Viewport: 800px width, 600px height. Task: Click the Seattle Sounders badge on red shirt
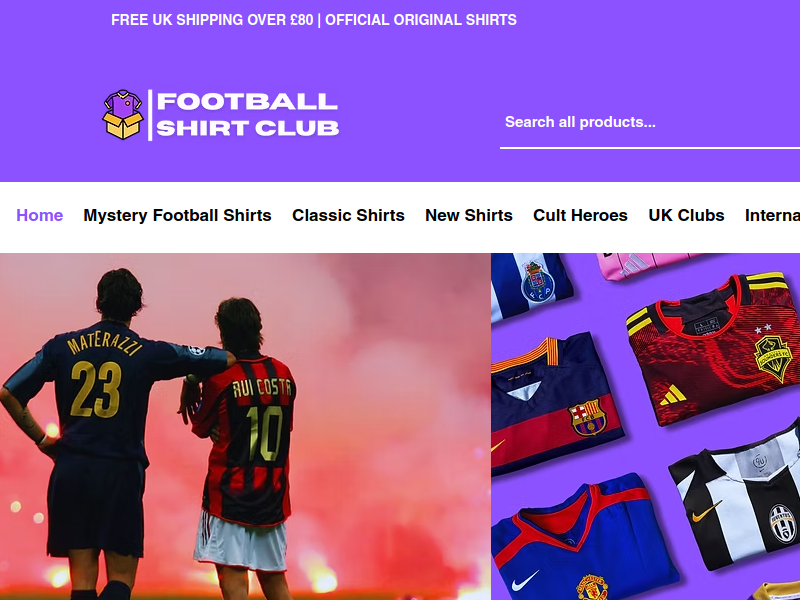click(x=773, y=358)
